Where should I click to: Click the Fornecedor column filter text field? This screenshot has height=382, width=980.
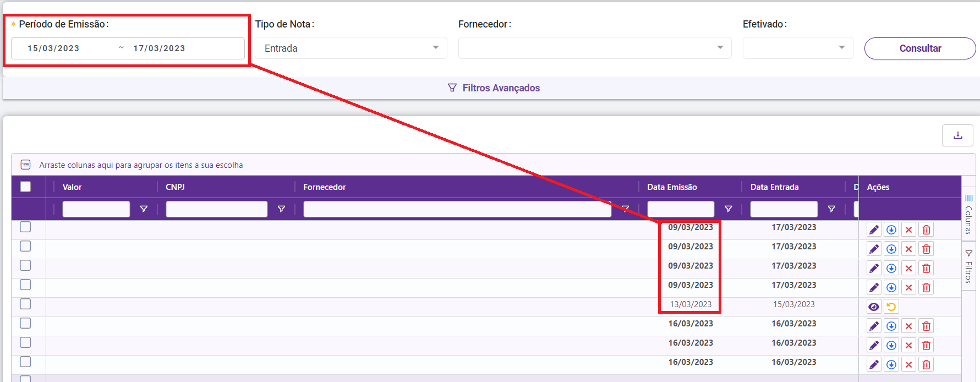pyautogui.click(x=457, y=209)
